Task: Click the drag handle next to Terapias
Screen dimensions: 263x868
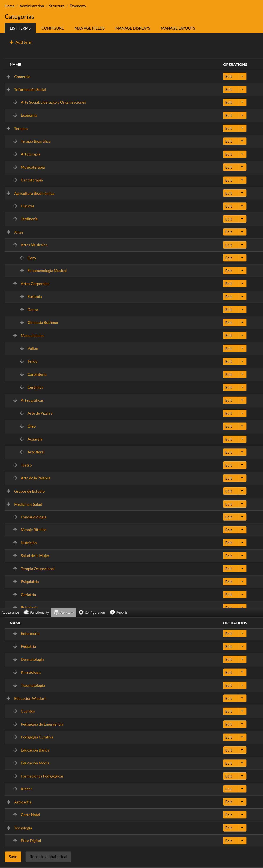Action: [x=8, y=129]
